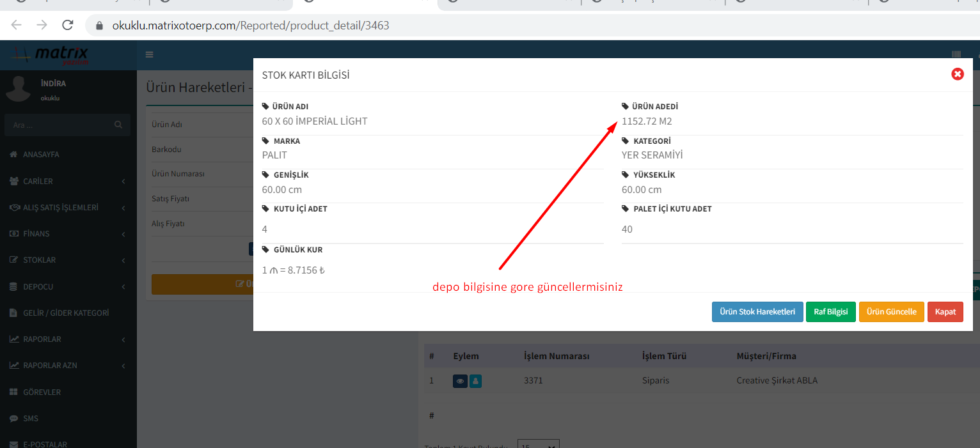
Task: Expand the Stoklar sidebar section
Action: click(67, 260)
